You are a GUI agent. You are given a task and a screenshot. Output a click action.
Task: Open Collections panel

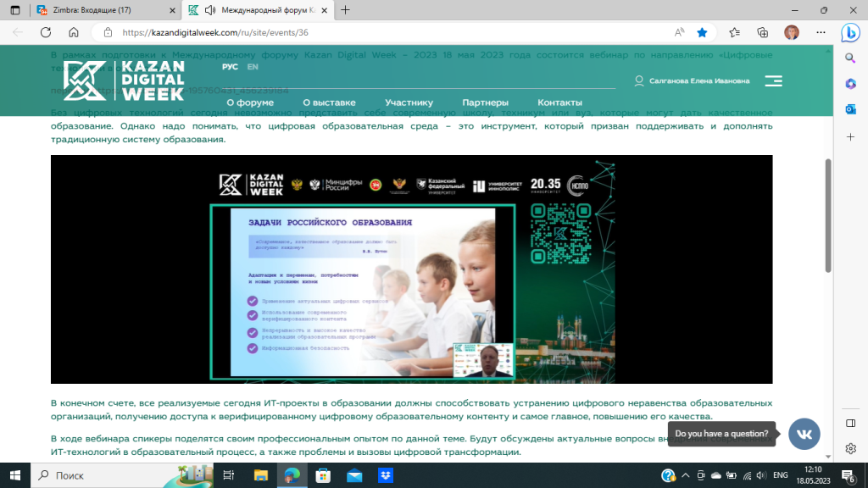(x=763, y=33)
